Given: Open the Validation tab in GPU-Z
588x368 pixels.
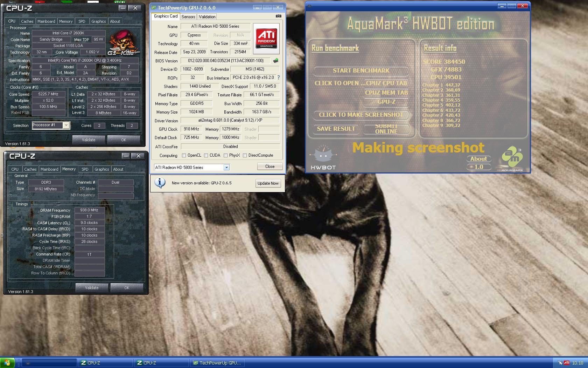Looking at the screenshot, I should (x=207, y=17).
